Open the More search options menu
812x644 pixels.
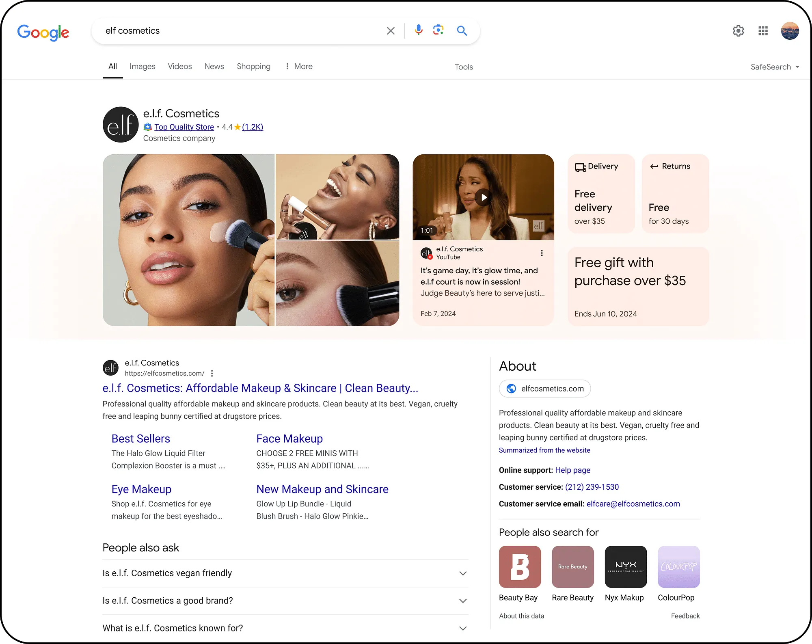click(x=298, y=66)
